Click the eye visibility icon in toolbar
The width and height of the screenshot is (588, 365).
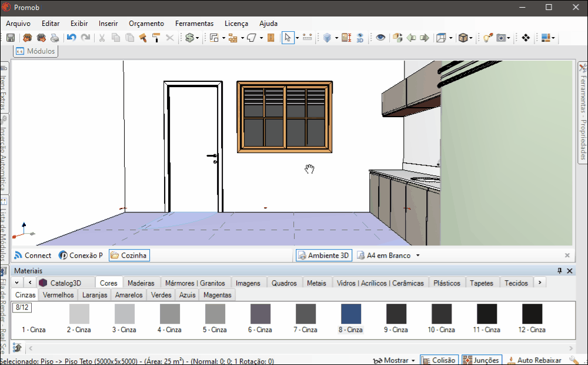pos(380,38)
